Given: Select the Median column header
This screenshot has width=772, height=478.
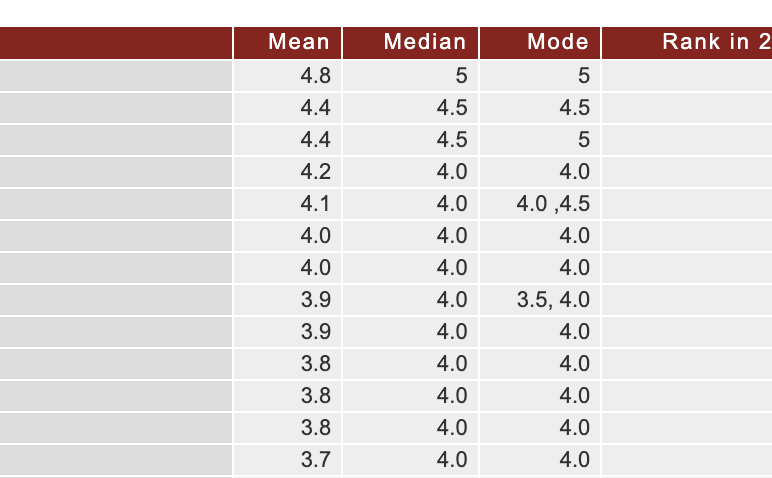Looking at the screenshot, I should click(424, 42).
